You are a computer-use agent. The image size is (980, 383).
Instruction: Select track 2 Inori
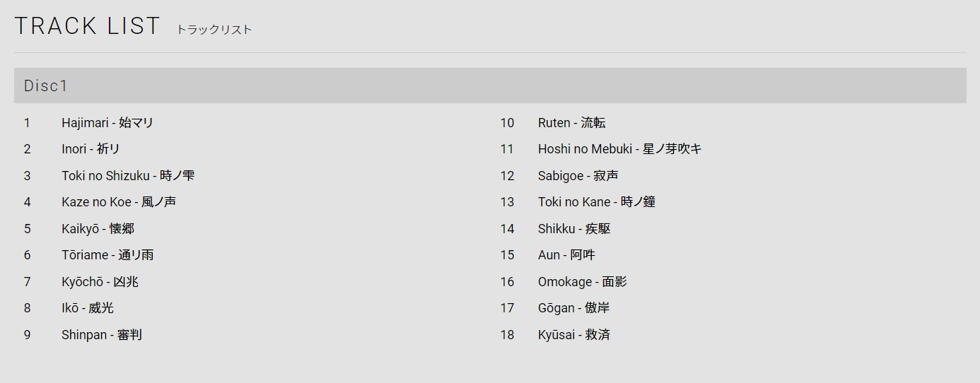pyautogui.click(x=91, y=149)
